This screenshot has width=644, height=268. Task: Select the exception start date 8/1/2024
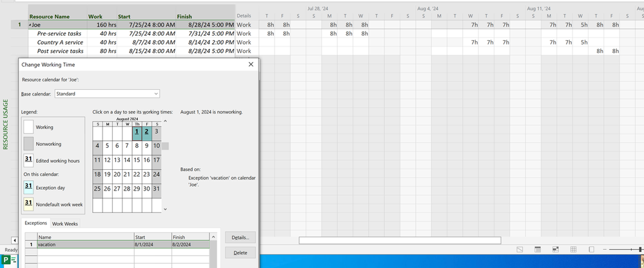click(x=153, y=245)
